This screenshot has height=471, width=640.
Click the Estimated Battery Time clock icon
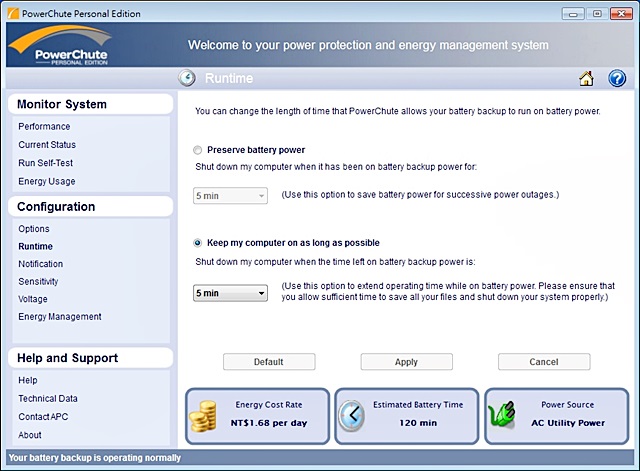pos(351,416)
